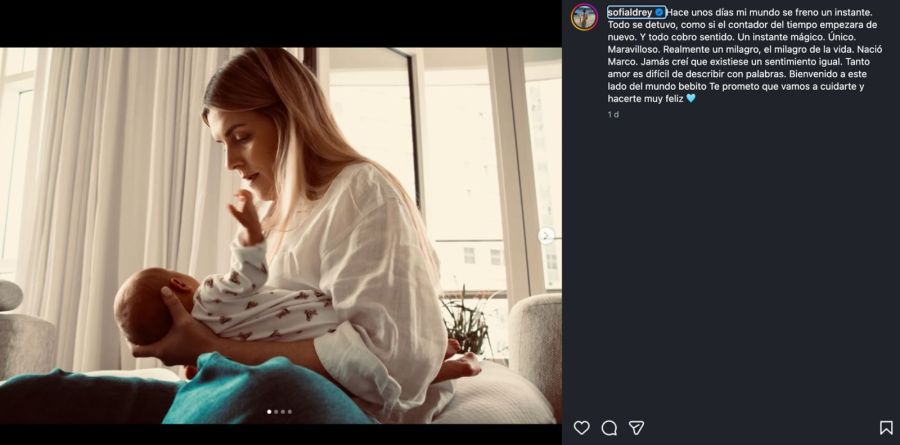Open comments via the speech bubble icon
Viewport: 900px width, 445px height.
click(609, 428)
